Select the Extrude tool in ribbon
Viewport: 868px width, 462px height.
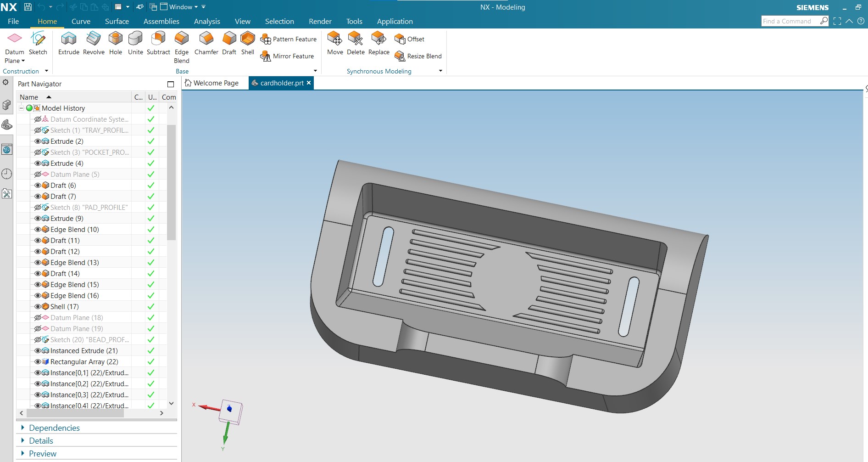tap(69, 43)
